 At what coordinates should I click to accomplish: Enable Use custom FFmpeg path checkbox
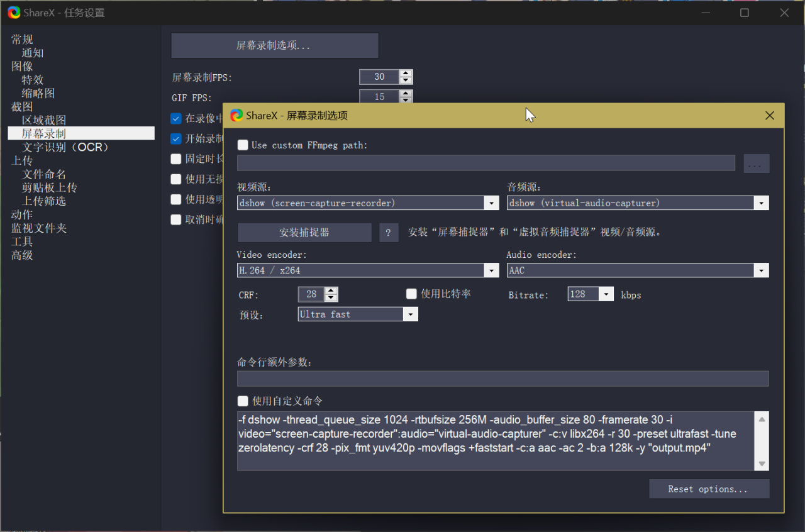(x=243, y=145)
